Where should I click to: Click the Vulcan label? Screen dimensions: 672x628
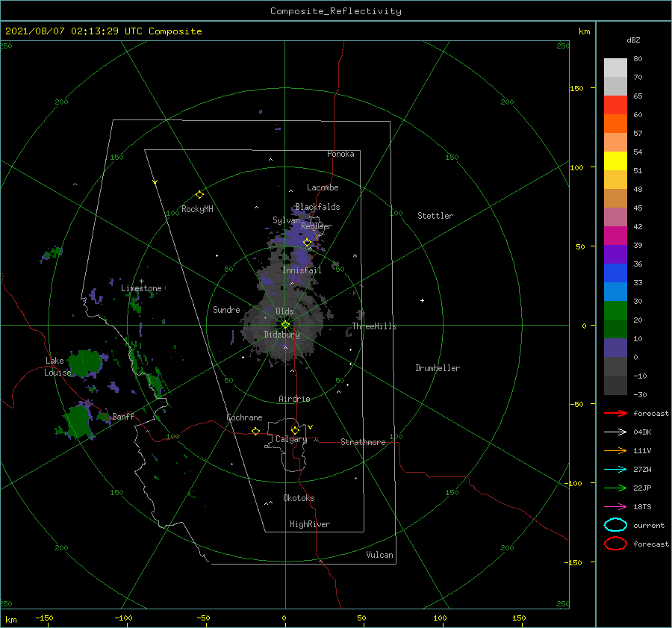pos(379,555)
